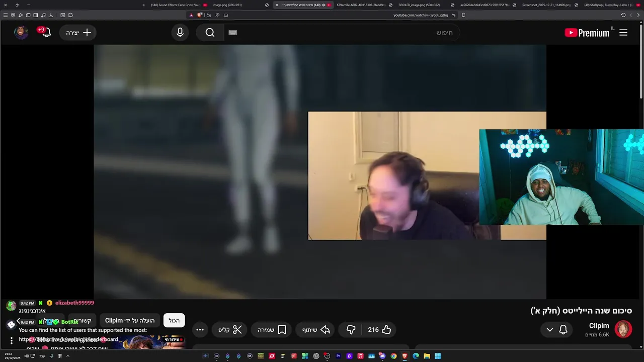Open Google Chrome from the taskbar
This screenshot has width=644, height=362.
(393, 356)
